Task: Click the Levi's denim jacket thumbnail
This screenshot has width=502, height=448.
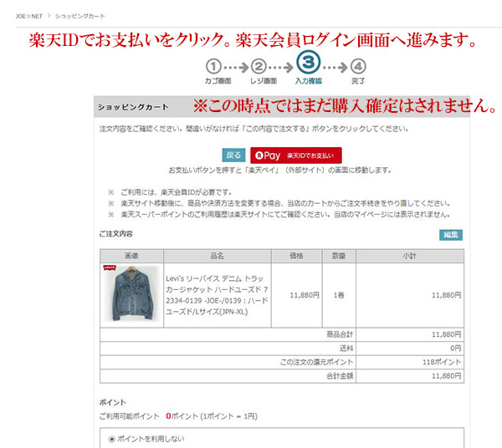Action: pos(132,294)
